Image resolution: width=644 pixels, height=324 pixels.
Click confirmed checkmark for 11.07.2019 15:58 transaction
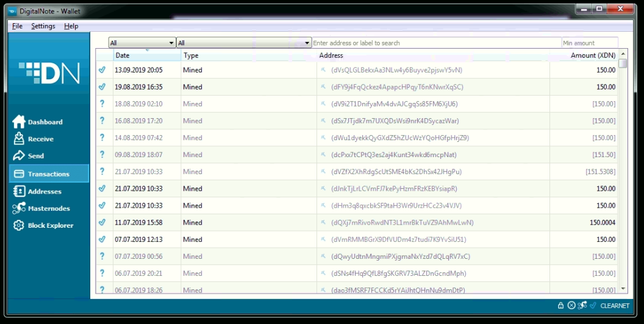click(x=102, y=222)
